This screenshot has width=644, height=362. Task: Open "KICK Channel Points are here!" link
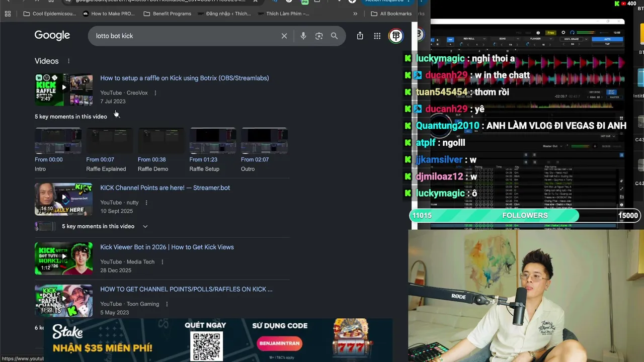point(165,188)
